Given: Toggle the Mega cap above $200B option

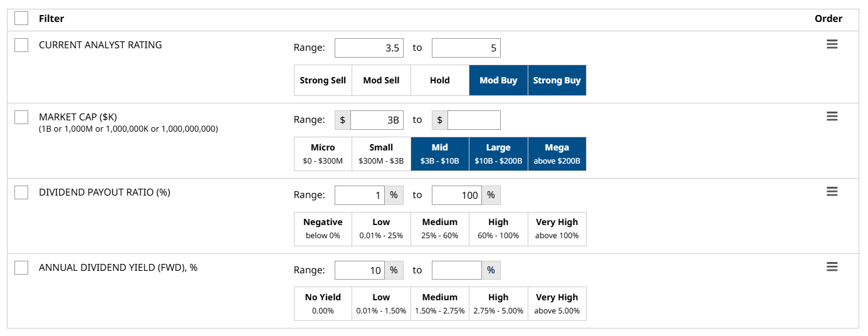Looking at the screenshot, I should tap(557, 154).
